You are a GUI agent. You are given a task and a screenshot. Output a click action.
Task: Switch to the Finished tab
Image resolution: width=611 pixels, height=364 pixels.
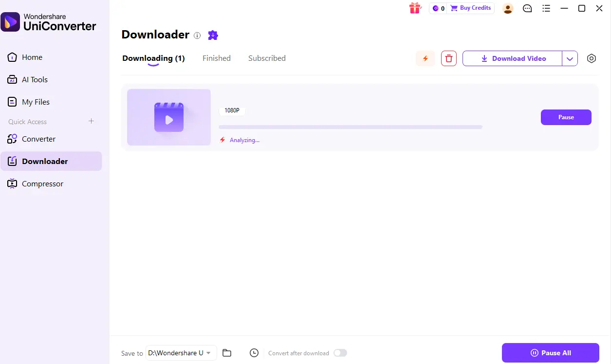(217, 58)
